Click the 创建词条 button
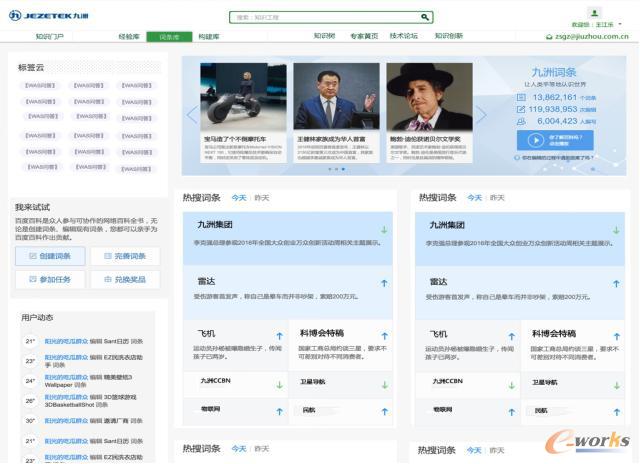 coord(50,256)
